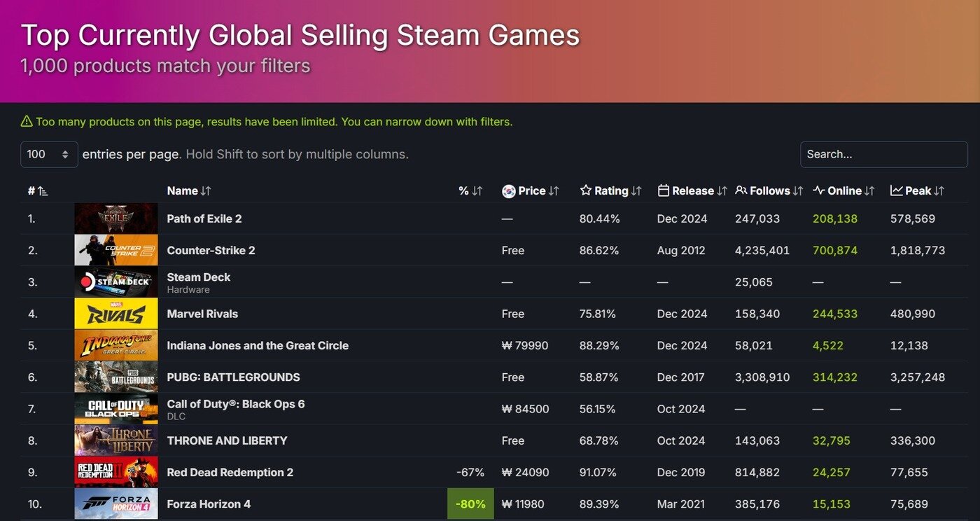Sort by the Rating star column
980x521 pixels.
(610, 190)
